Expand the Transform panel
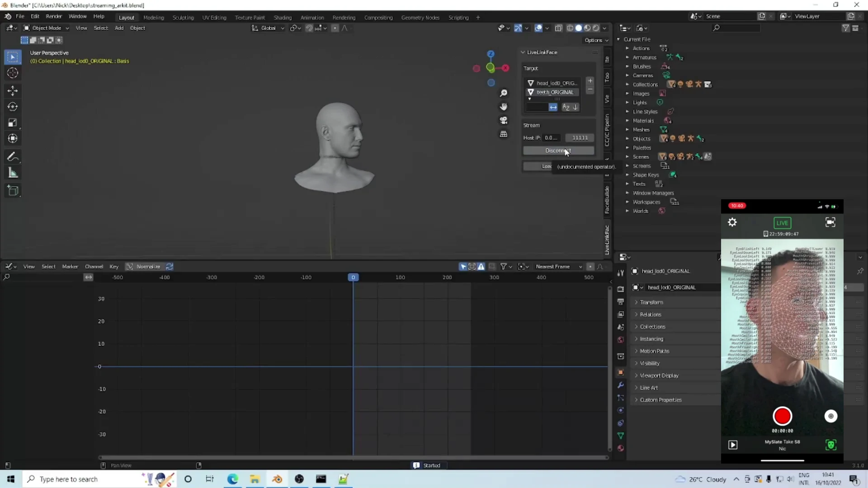The image size is (868, 488). coord(651,302)
